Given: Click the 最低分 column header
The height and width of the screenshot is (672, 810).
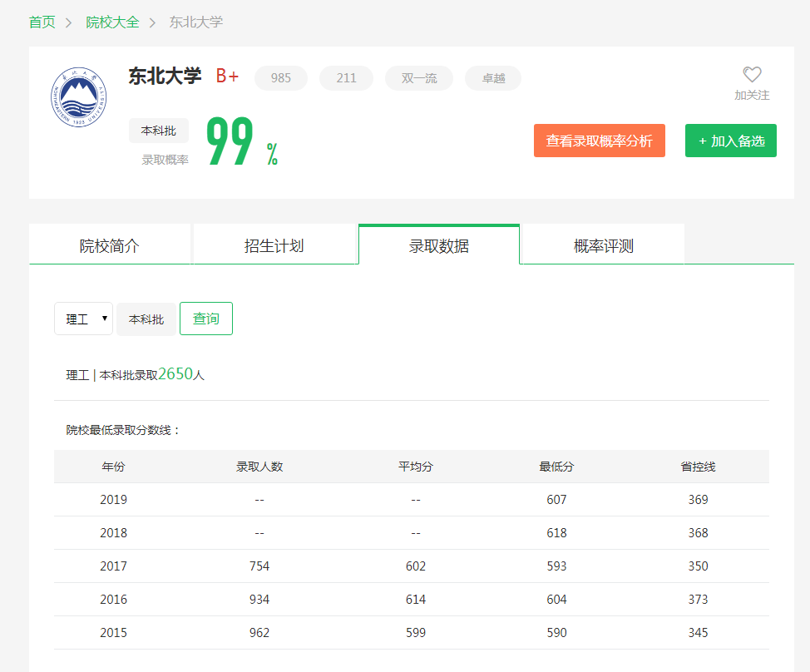Looking at the screenshot, I should (556, 467).
